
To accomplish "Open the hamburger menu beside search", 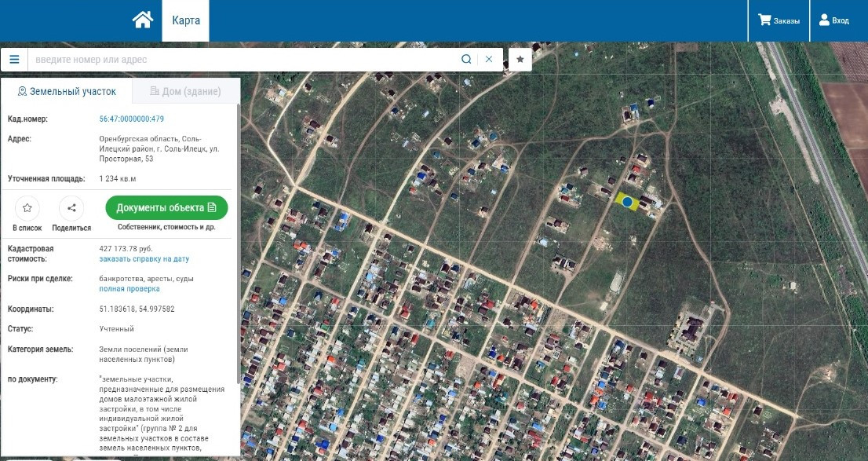I will (x=14, y=60).
